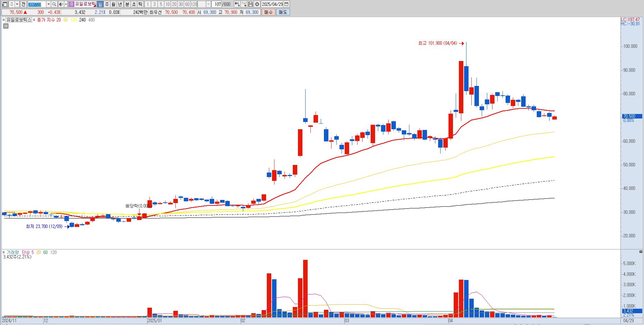Select the 30 interval tab
Screen dimensions: 644x325
[x=181, y=4]
